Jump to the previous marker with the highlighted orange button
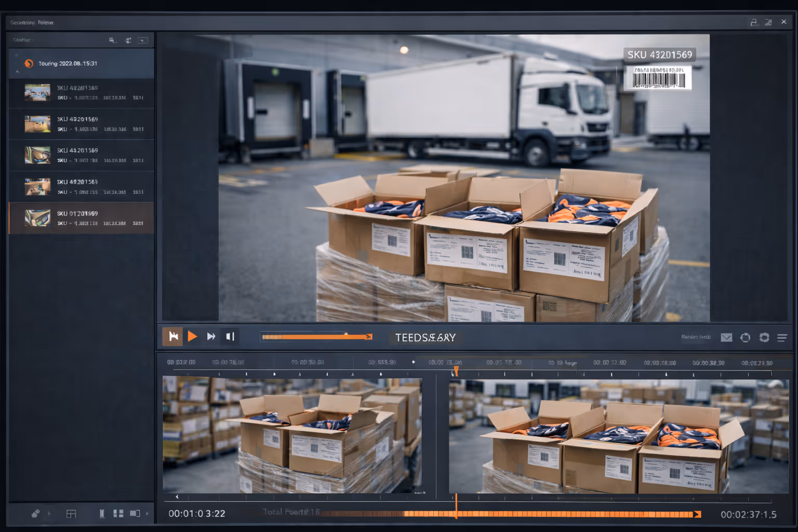This screenshot has height=532, width=798. click(x=174, y=337)
